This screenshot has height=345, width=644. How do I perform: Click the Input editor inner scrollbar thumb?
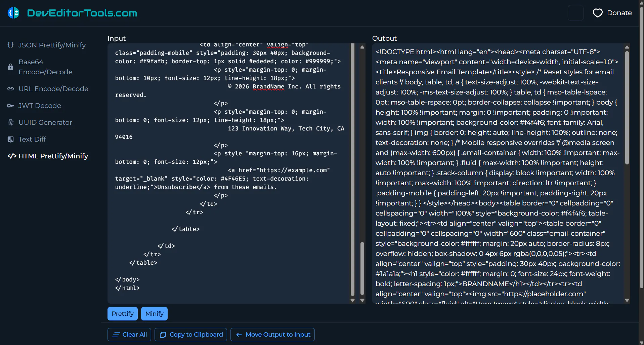[352, 170]
